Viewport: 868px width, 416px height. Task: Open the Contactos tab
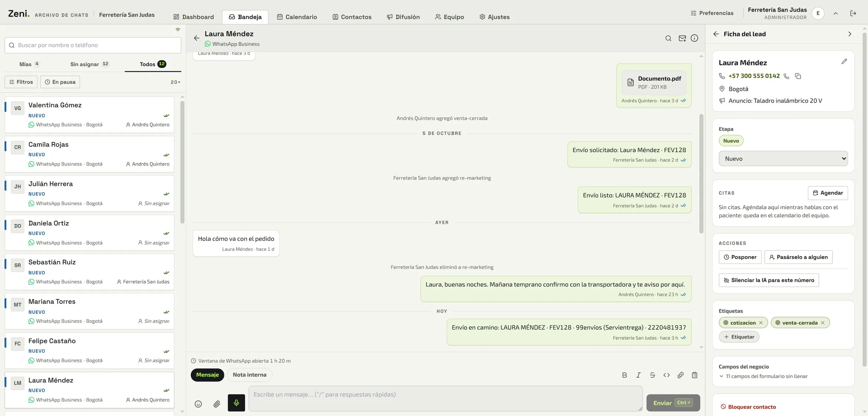click(x=352, y=17)
